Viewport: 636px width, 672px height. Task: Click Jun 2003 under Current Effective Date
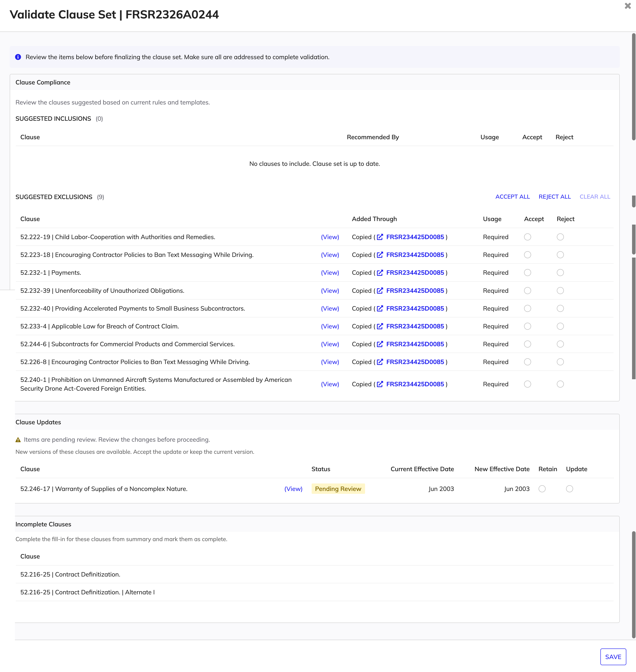[441, 489]
